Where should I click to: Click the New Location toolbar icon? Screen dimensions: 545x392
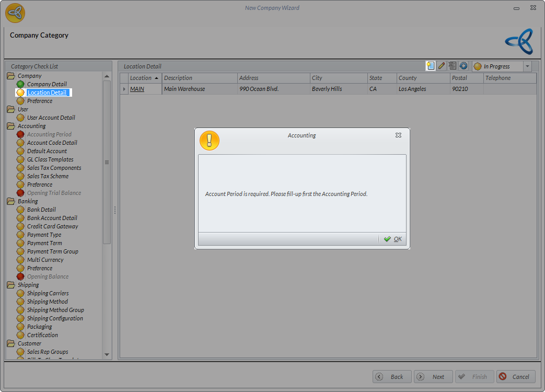tap(430, 66)
